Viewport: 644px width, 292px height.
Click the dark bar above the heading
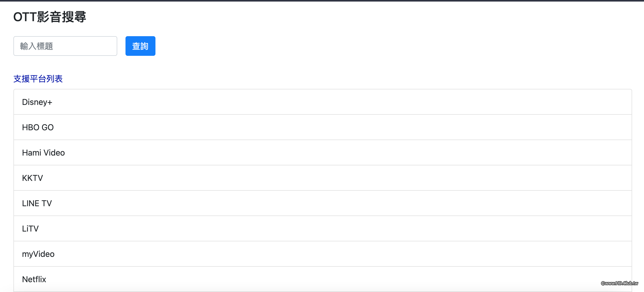(x=322, y=1)
